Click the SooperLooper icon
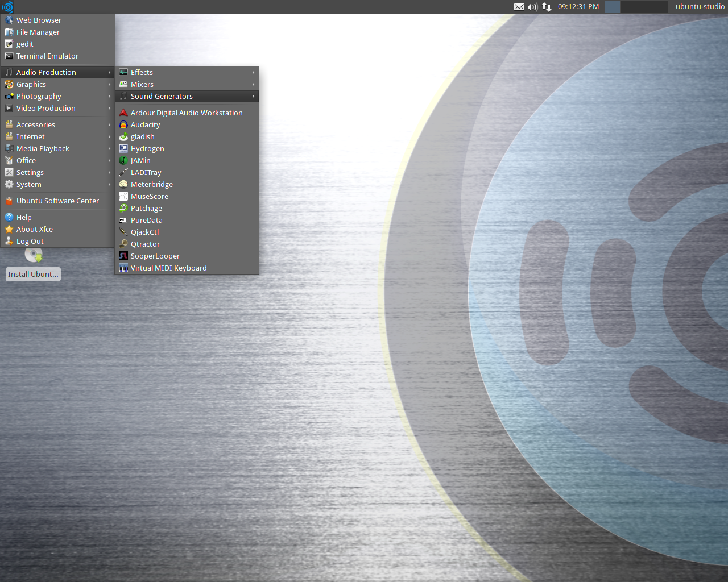 (x=123, y=256)
